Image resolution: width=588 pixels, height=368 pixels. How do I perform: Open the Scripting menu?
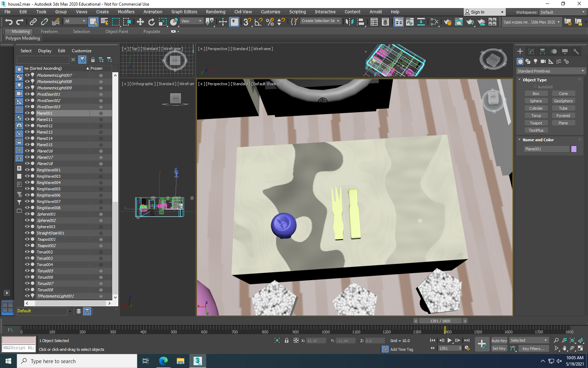297,12
